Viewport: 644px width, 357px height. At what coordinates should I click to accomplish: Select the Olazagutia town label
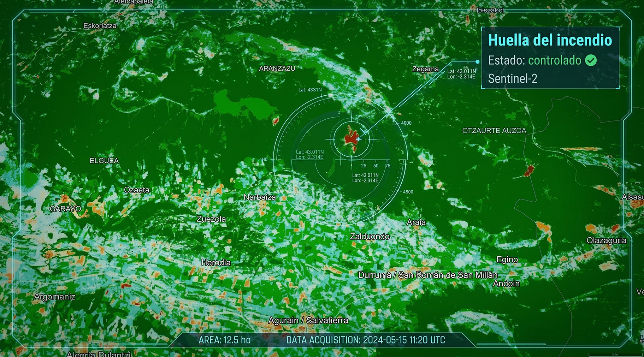[607, 241]
